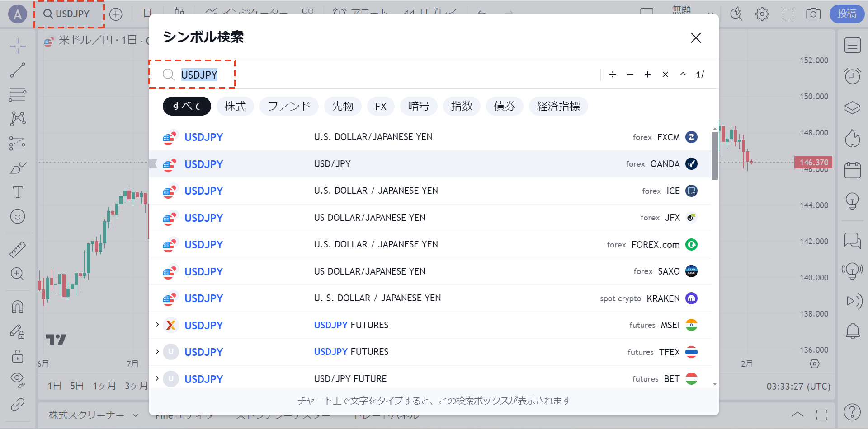This screenshot has height=429, width=868.
Task: Toggle hide all drawings eye icon
Action: tap(18, 380)
